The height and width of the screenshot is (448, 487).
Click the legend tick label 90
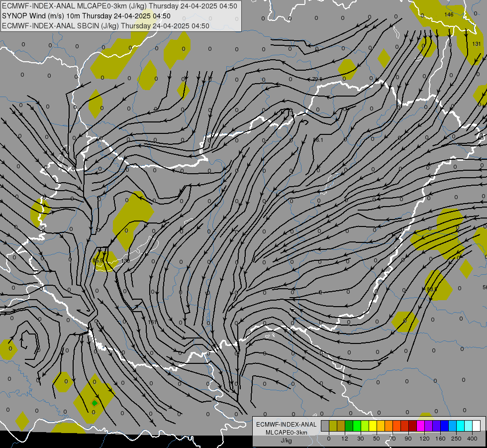408,439
